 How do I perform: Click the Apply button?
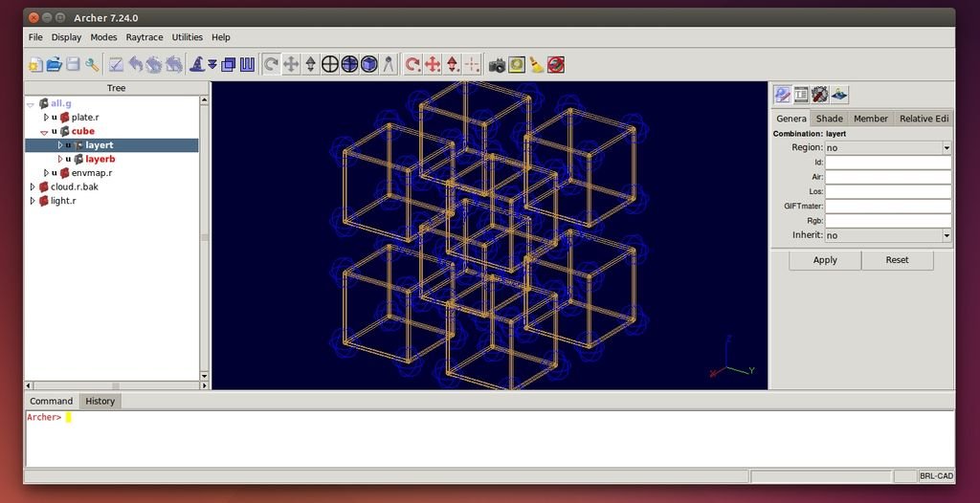(824, 260)
